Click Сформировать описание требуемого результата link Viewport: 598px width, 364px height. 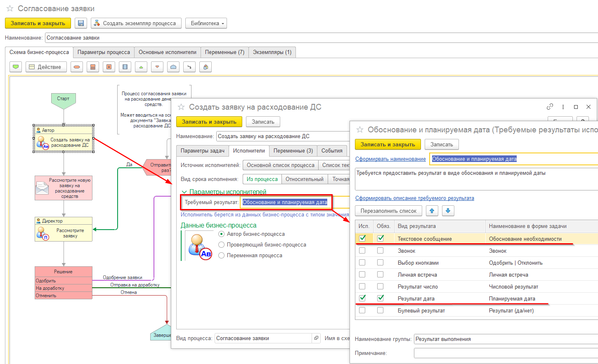point(414,198)
